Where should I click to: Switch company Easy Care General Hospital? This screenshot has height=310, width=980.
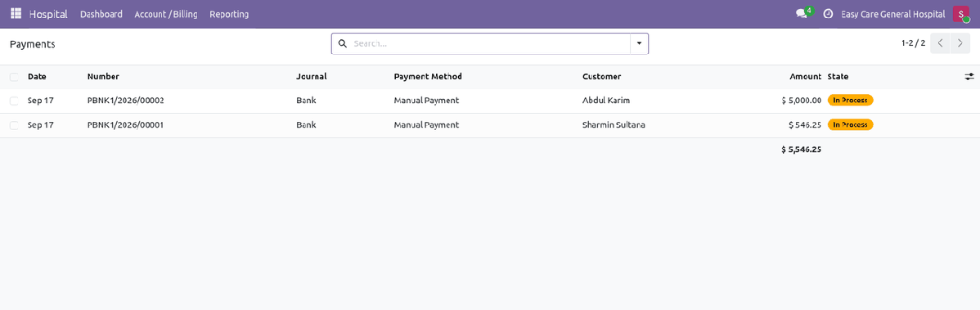click(x=892, y=14)
